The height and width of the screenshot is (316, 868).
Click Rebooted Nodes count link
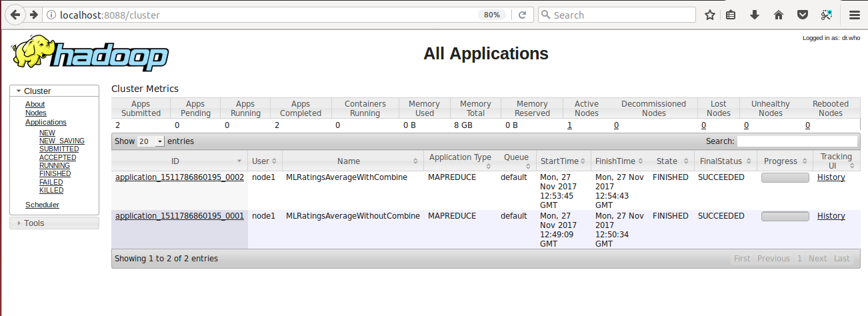808,125
